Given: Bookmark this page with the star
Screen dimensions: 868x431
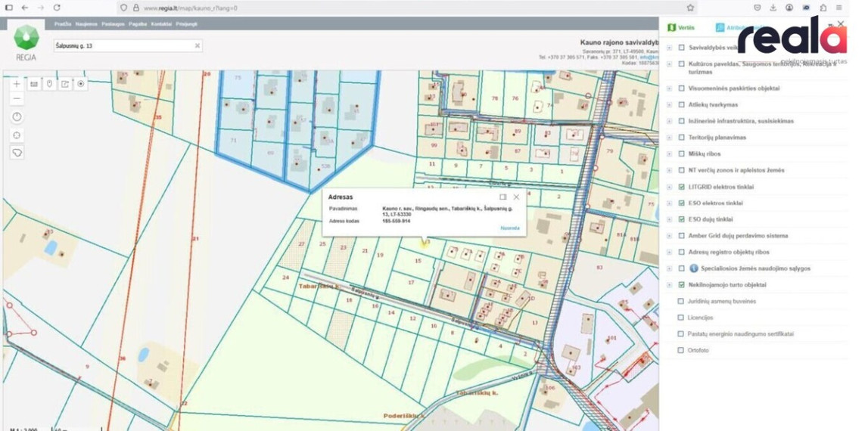Looking at the screenshot, I should (x=690, y=8).
